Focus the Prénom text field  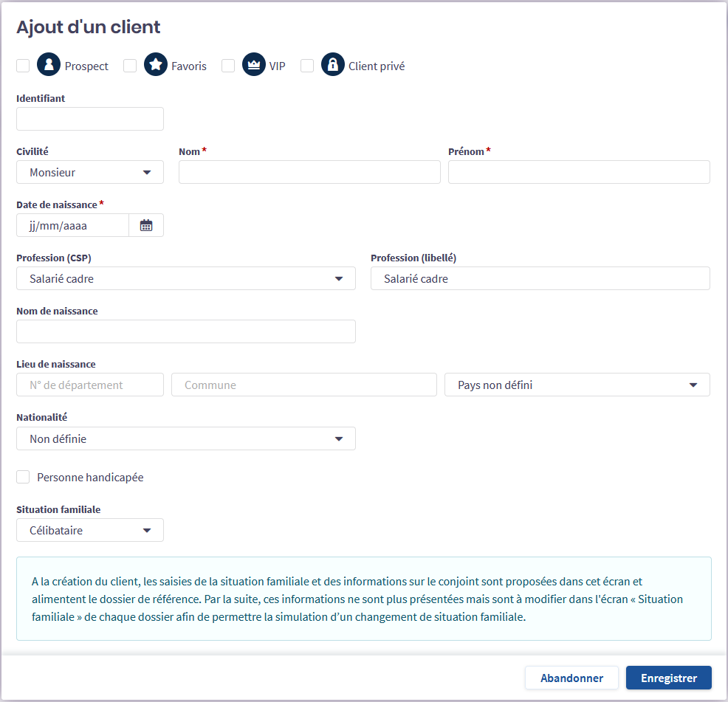[579, 173]
